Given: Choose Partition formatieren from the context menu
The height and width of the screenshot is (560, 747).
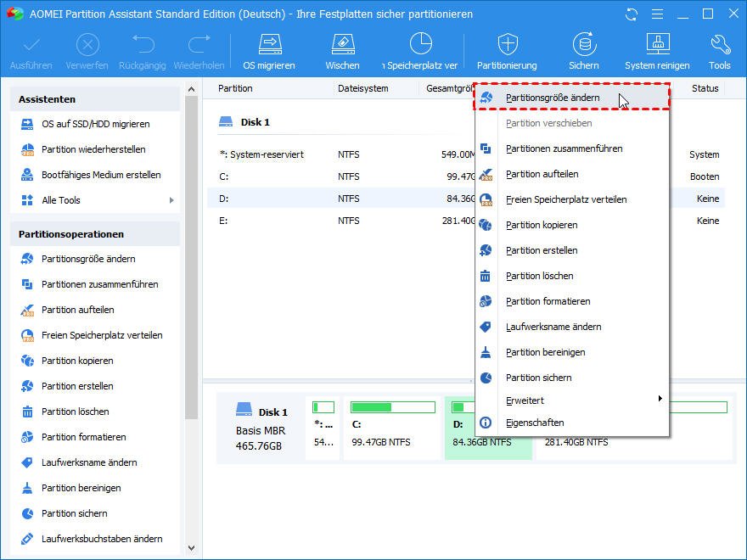Looking at the screenshot, I should point(573,301).
